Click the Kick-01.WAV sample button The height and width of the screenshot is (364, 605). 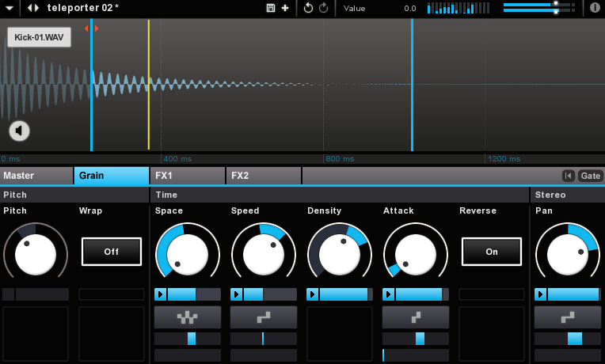pyautogui.click(x=39, y=37)
